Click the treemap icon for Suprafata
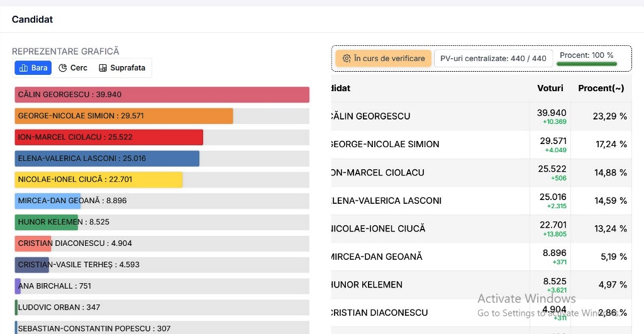644x334 pixels. click(103, 68)
